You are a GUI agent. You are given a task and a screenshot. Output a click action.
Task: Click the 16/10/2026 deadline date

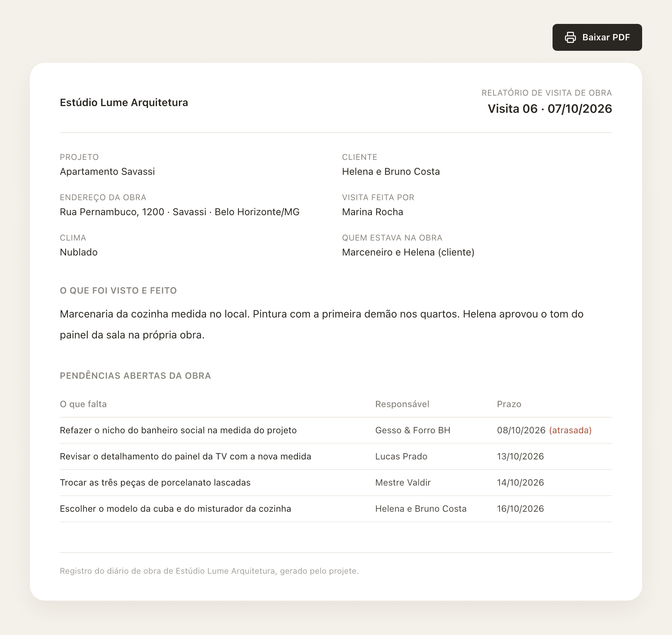click(x=520, y=509)
